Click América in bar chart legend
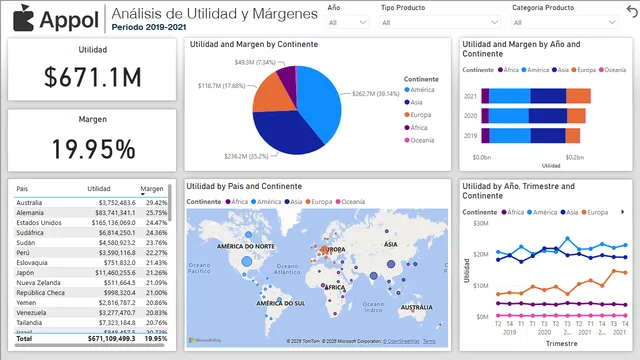Viewport: 640px width, 360px height. coord(535,70)
